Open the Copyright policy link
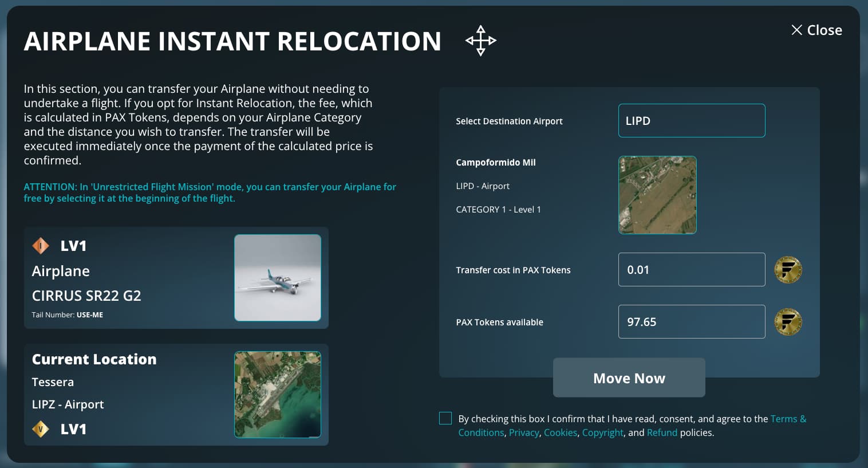The height and width of the screenshot is (468, 868). tap(602, 432)
